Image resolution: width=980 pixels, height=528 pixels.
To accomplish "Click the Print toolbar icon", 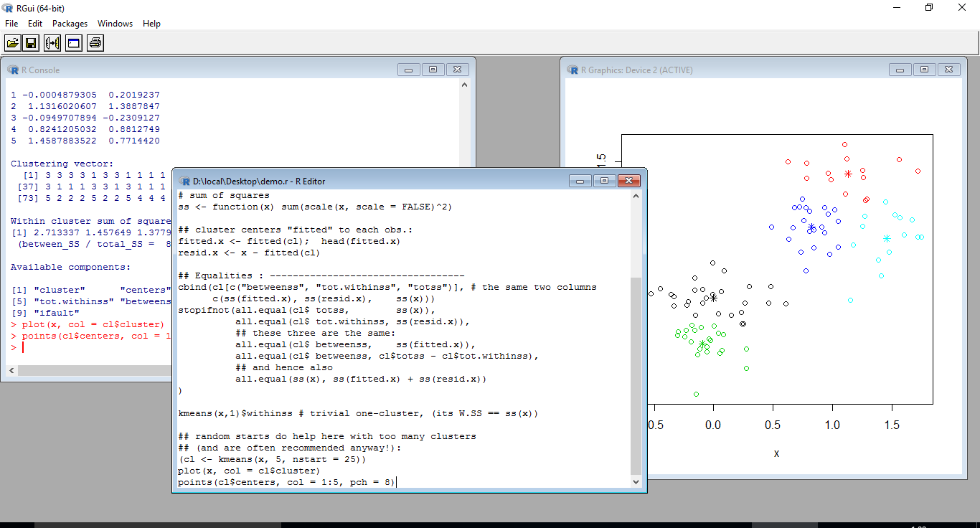I will tap(94, 42).
